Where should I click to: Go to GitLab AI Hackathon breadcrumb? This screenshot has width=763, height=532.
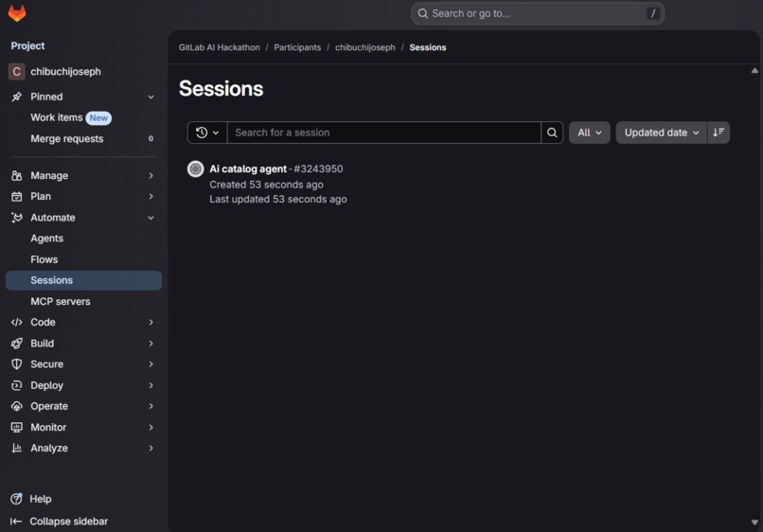click(x=219, y=47)
